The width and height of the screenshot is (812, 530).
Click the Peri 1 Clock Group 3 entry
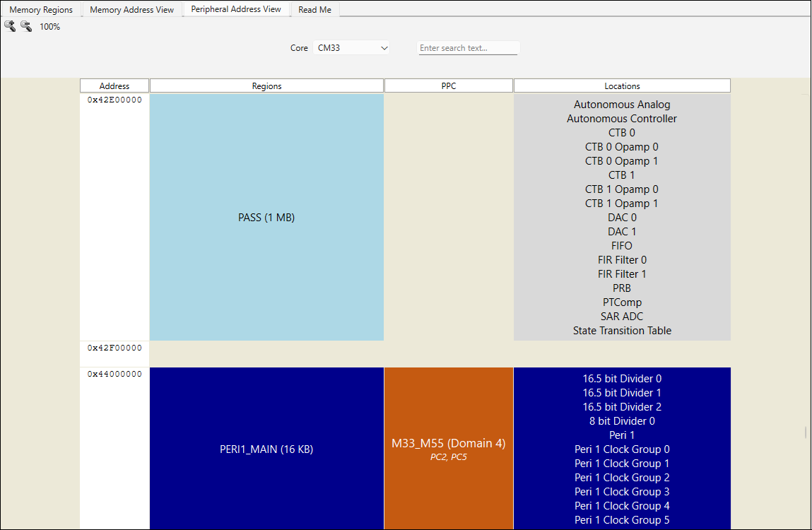(x=622, y=492)
